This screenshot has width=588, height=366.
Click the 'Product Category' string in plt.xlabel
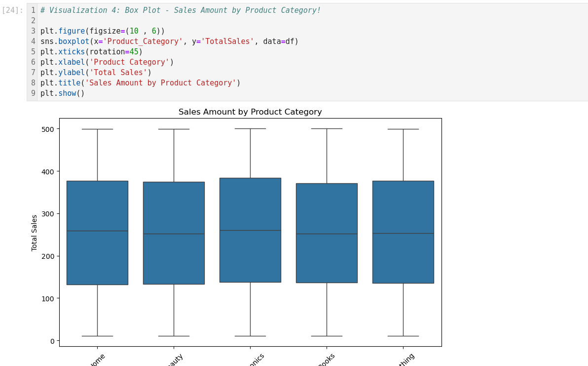tap(129, 62)
